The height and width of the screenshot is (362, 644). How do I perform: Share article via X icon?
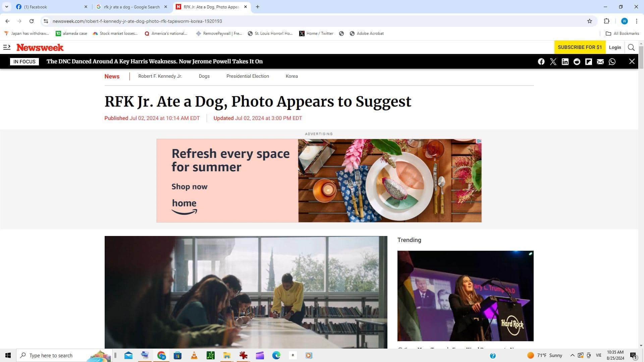(x=553, y=62)
